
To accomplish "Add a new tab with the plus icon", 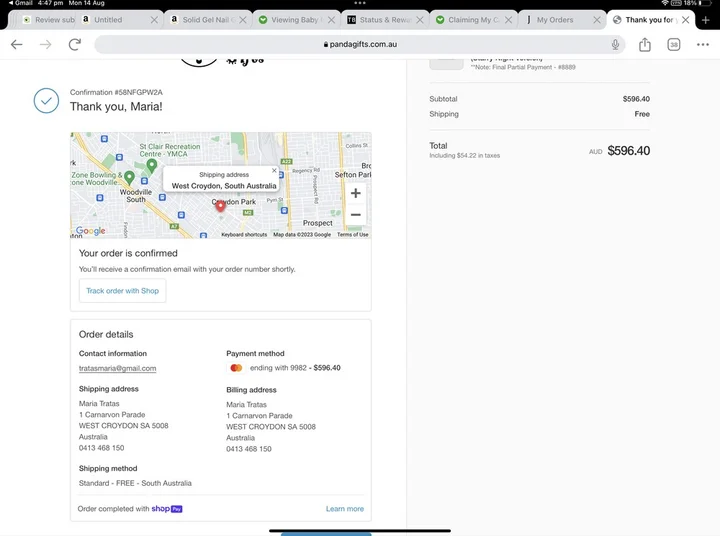I will pyautogui.click(x=706, y=20).
